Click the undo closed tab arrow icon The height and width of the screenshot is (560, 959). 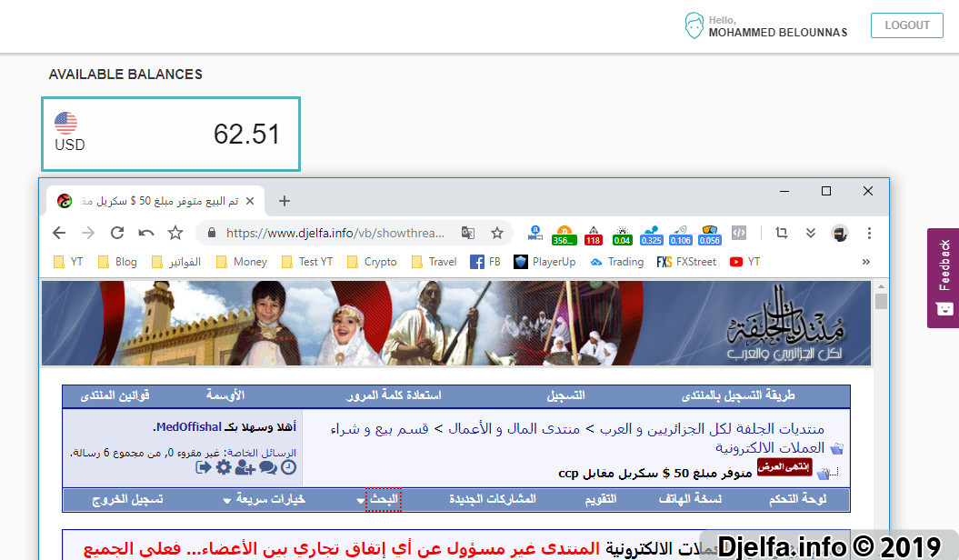[145, 233]
